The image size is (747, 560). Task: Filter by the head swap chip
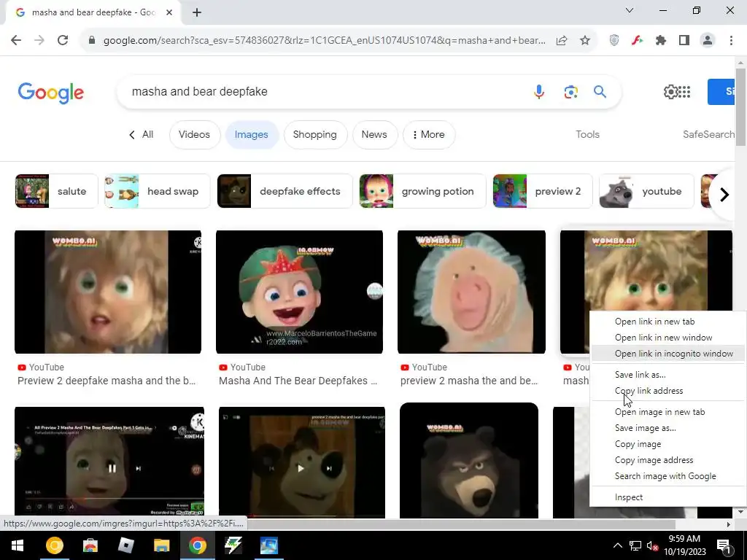158,191
